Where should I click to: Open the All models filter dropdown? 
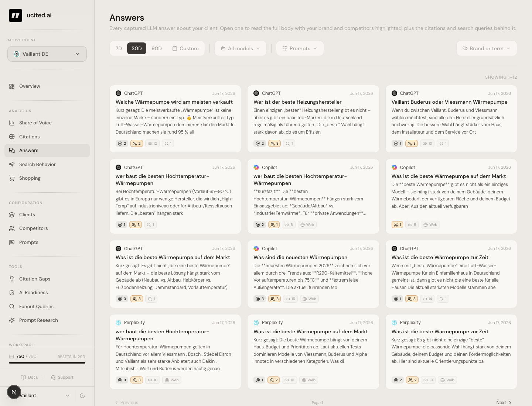(241, 48)
